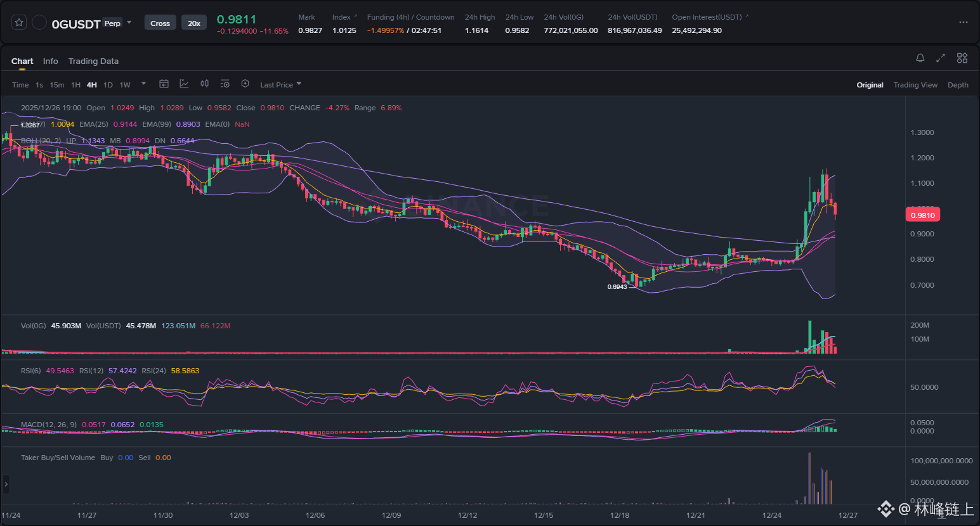The image size is (980, 526).
Task: Click the Mark price 0.9827
Action: (x=310, y=30)
